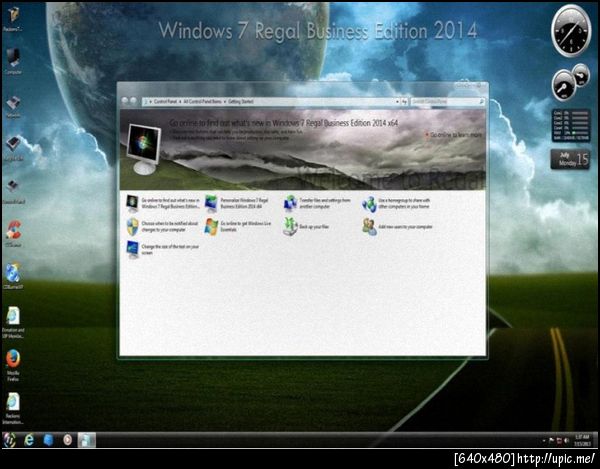
Task: Open the Network desktop icon
Action: click(13, 106)
